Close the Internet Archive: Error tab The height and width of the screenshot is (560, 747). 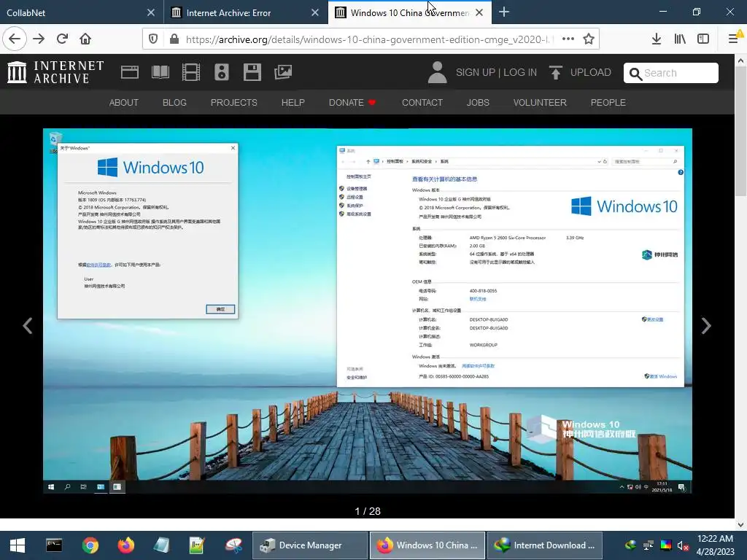tap(315, 13)
